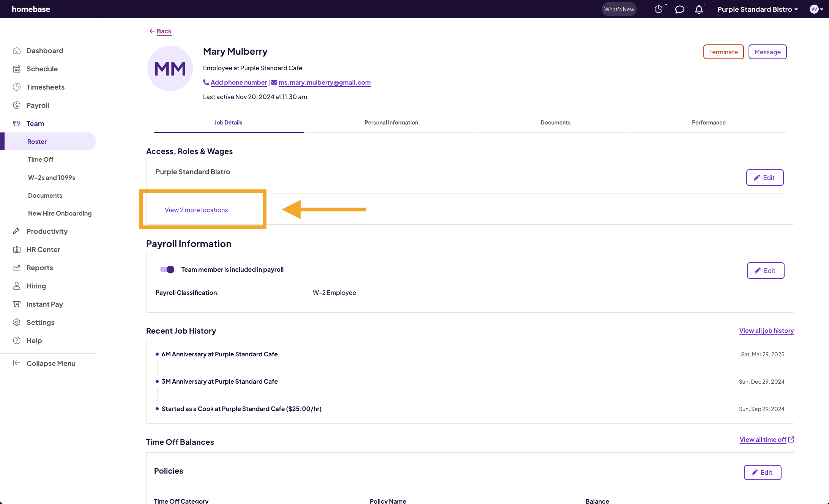
Task: Click the Add phone number link
Action: click(238, 82)
